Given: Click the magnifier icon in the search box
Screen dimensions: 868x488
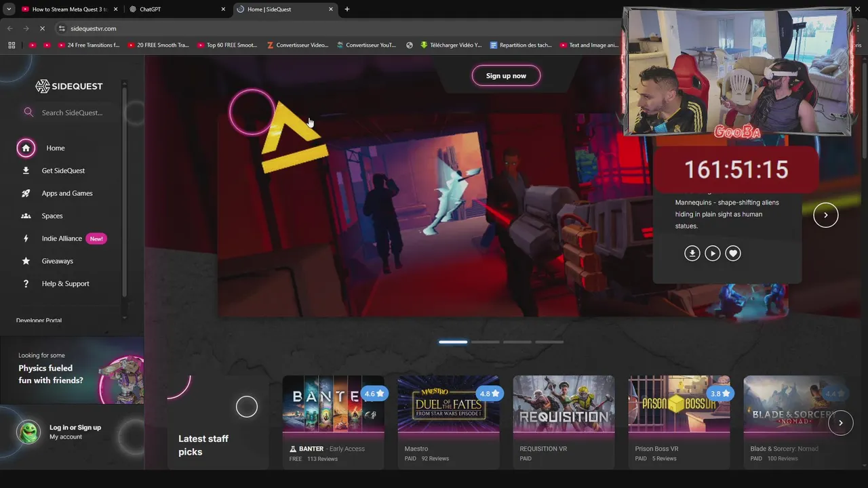Looking at the screenshot, I should coord(28,113).
